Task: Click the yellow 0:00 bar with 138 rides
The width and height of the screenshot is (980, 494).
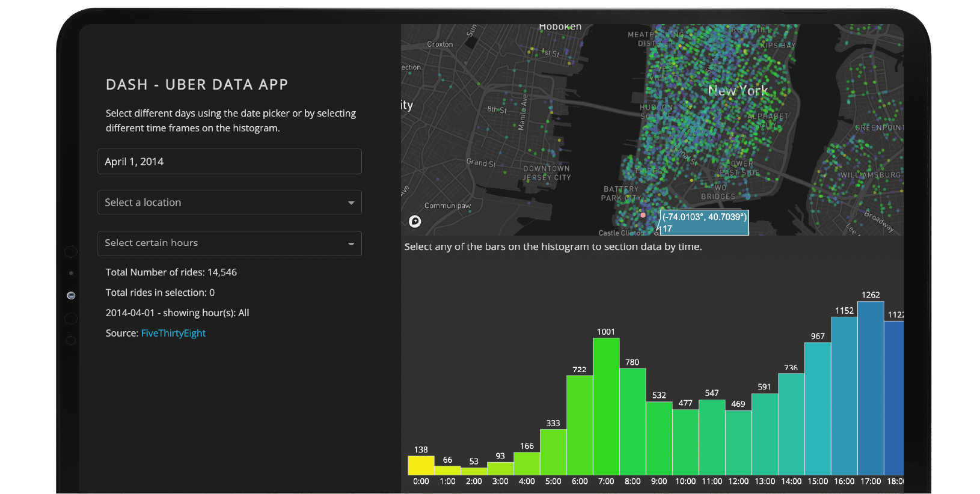Action: click(x=421, y=466)
